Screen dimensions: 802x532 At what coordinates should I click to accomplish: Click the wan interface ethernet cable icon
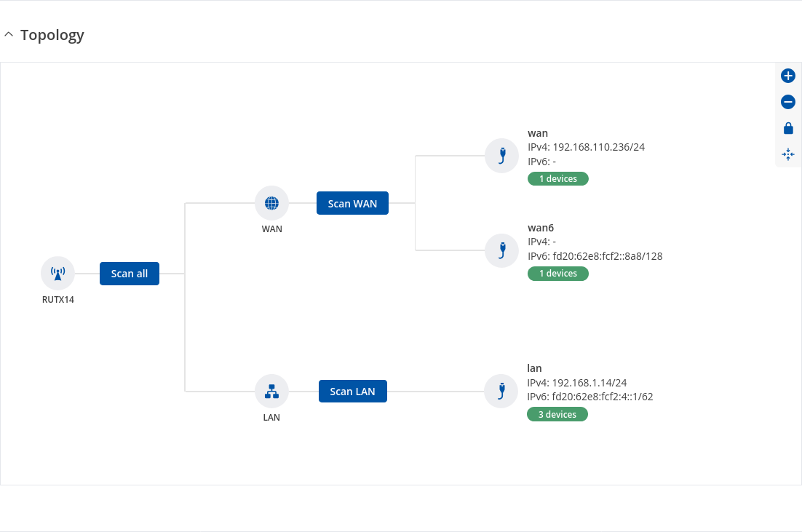[502, 155]
